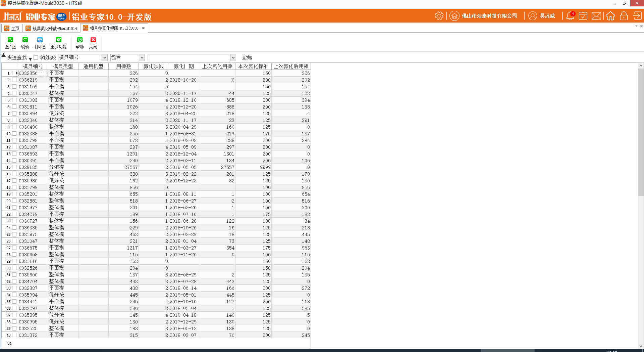Image resolution: width=644 pixels, height=352 pixels.
Task: Enable the 字段比较 checkbox
Action: tap(36, 58)
